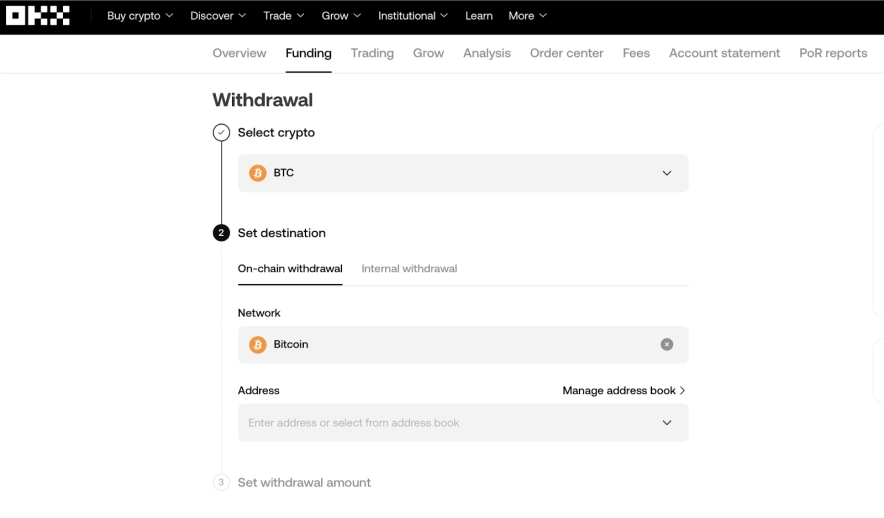Click the Learn link in top bar
This screenshot has width=884, height=518.
[x=479, y=16]
